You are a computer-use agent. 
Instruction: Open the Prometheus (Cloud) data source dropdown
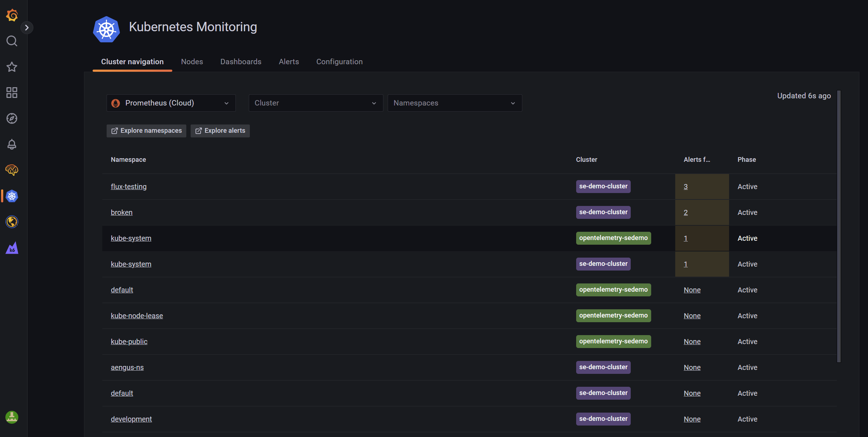point(171,103)
